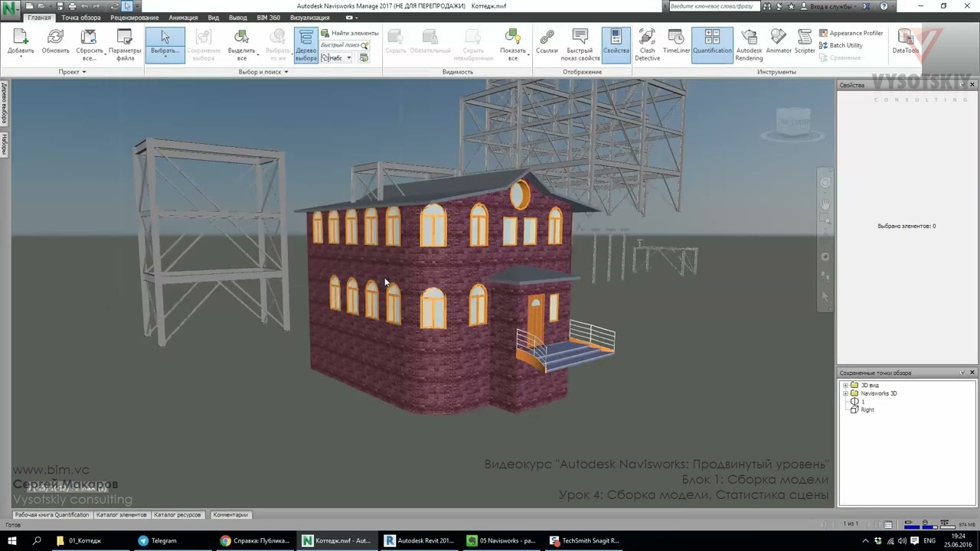Open Параметры файла file options
980x551 pixels.
tap(125, 44)
